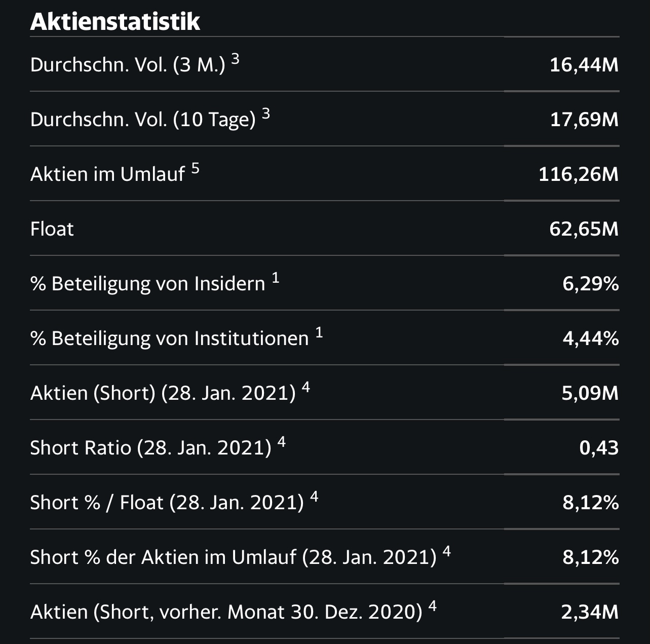The height and width of the screenshot is (644, 650).
Task: Click the 16,44M average volume value
Action: (x=584, y=65)
